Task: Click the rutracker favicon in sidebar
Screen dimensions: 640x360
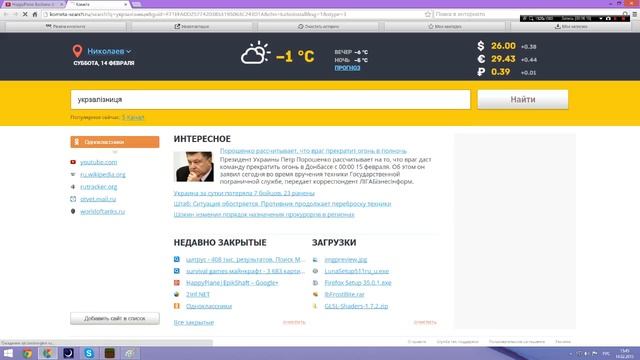Action: [73, 187]
